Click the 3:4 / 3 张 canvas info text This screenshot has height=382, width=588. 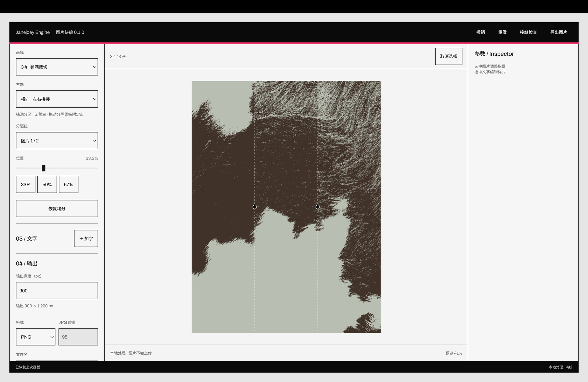(118, 57)
